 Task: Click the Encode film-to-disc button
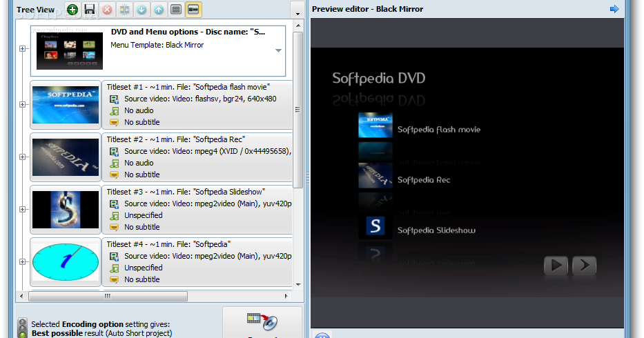[262, 323]
